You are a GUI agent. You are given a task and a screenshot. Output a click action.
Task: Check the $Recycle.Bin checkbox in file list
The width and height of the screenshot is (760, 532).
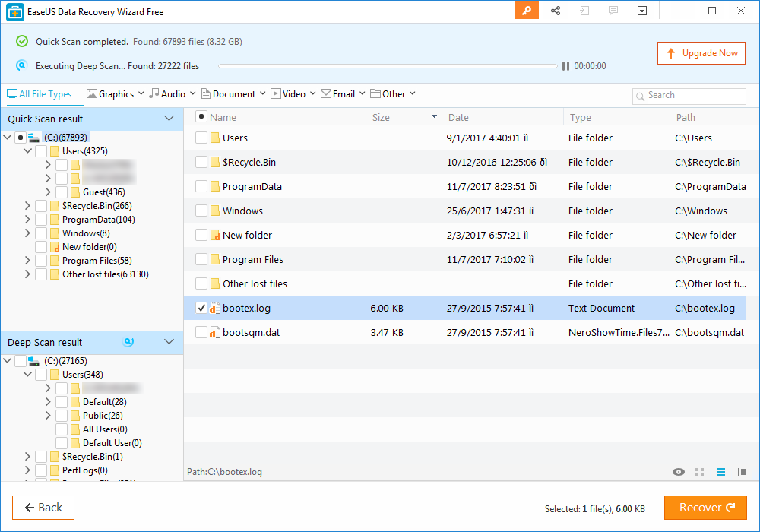pyautogui.click(x=201, y=162)
